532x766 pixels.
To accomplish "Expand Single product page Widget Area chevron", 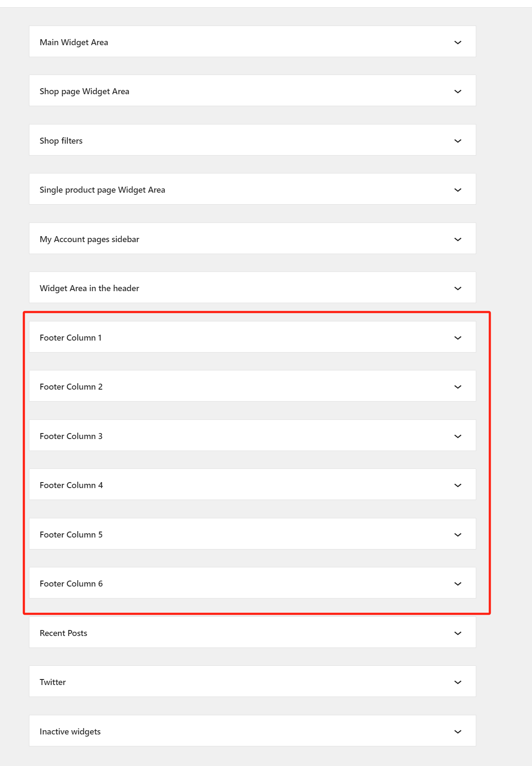I will (458, 190).
